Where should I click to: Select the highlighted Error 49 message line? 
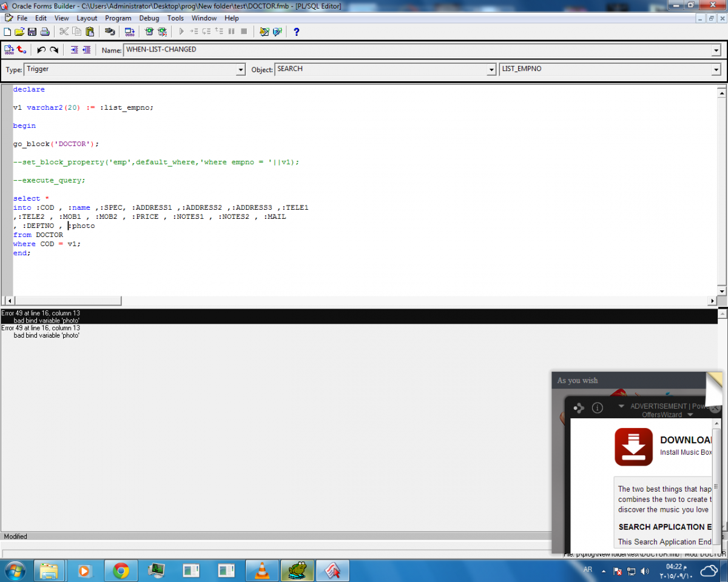[41, 313]
